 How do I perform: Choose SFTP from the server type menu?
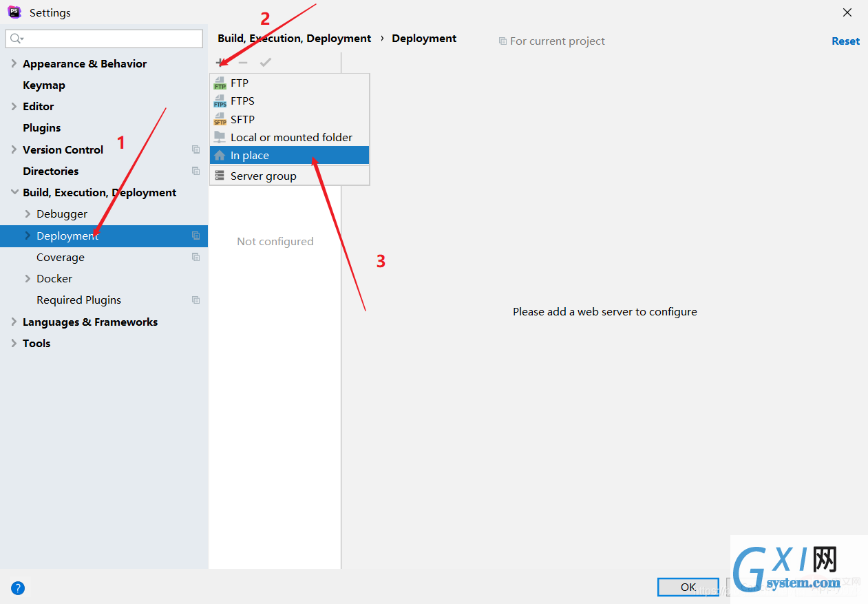pos(289,119)
